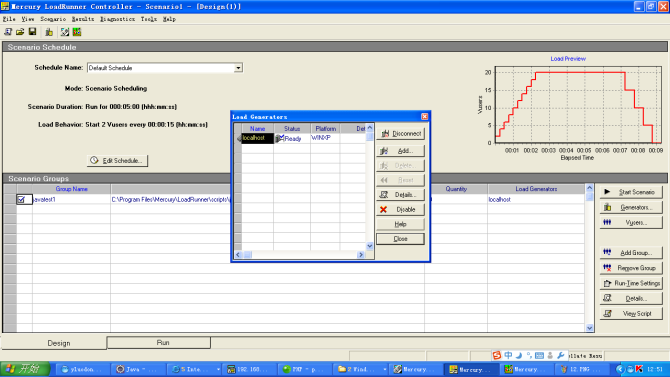Screen dimensions: 670x377
Task: Click the Save Scenario floppy icon
Action: pyautogui.click(x=32, y=32)
